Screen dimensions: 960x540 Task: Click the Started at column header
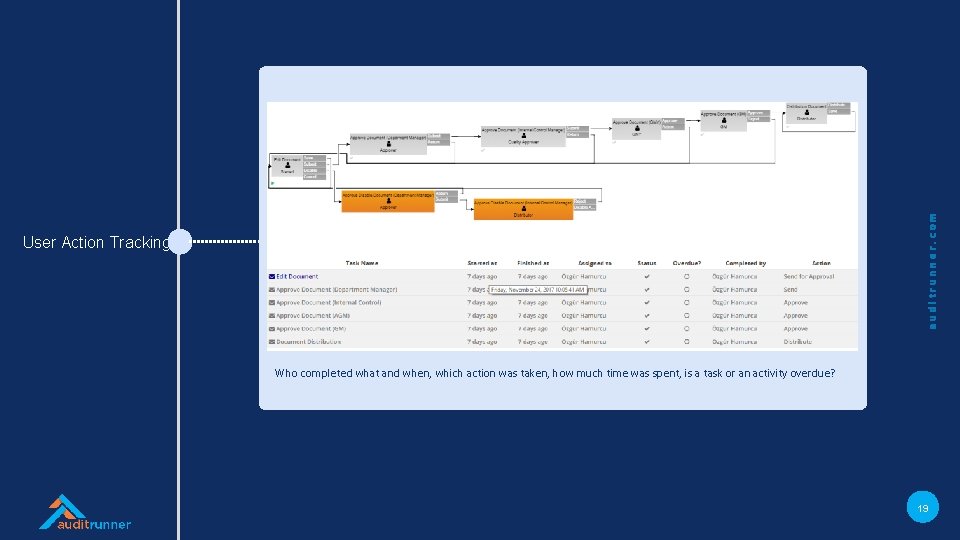coord(482,263)
